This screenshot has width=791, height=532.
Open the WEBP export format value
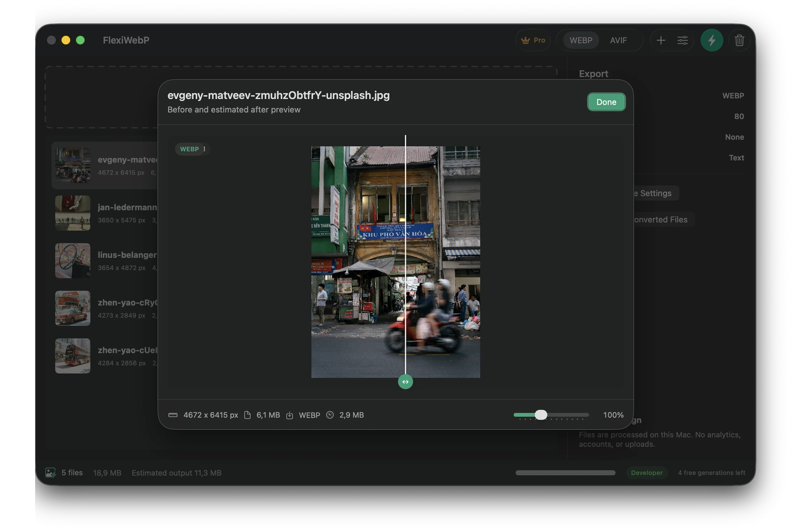(x=733, y=96)
